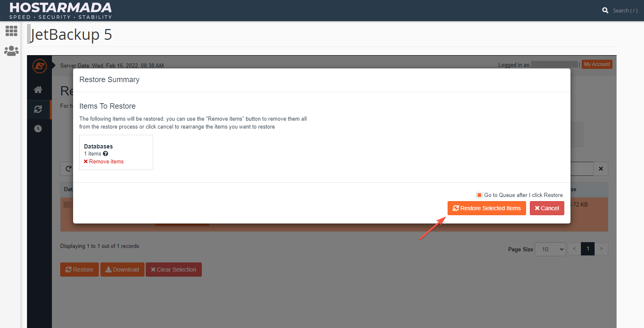This screenshot has width=644, height=328.
Task: Open the Queue clock icon
Action: (38, 129)
